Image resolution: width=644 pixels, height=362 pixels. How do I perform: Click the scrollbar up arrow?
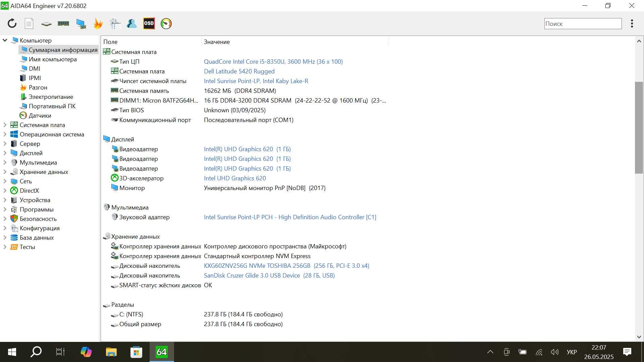click(639, 41)
